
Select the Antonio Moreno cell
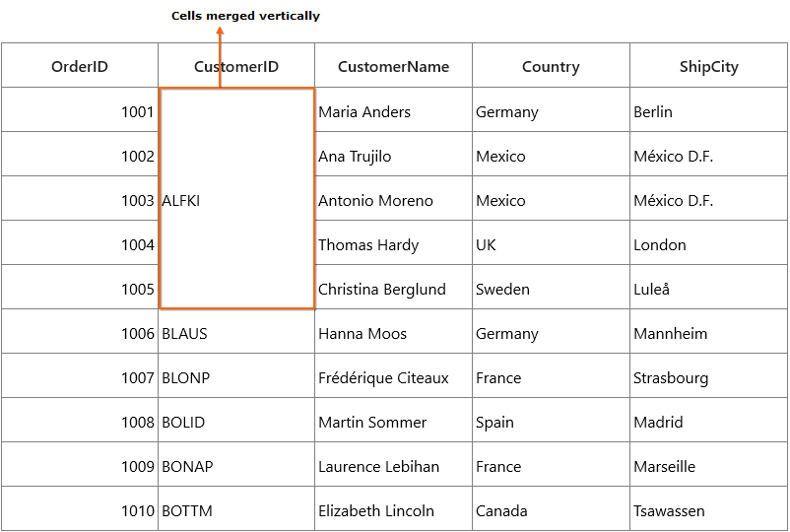(x=393, y=198)
